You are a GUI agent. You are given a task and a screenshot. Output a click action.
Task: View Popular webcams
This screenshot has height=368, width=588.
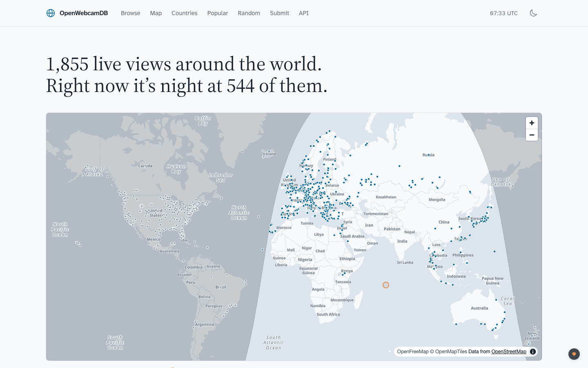pyautogui.click(x=218, y=13)
